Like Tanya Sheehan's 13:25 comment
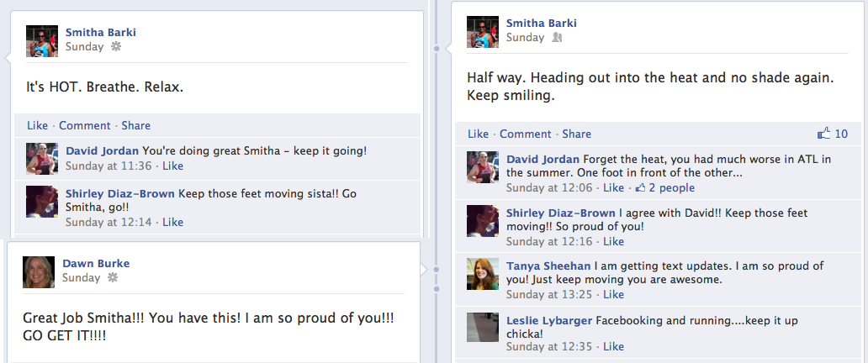Image resolution: width=868 pixels, height=363 pixels. tap(614, 294)
